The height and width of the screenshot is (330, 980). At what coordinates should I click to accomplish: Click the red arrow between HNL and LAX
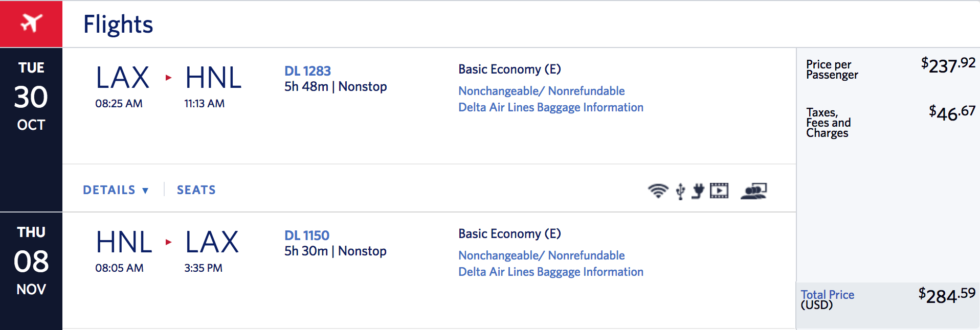point(168,242)
